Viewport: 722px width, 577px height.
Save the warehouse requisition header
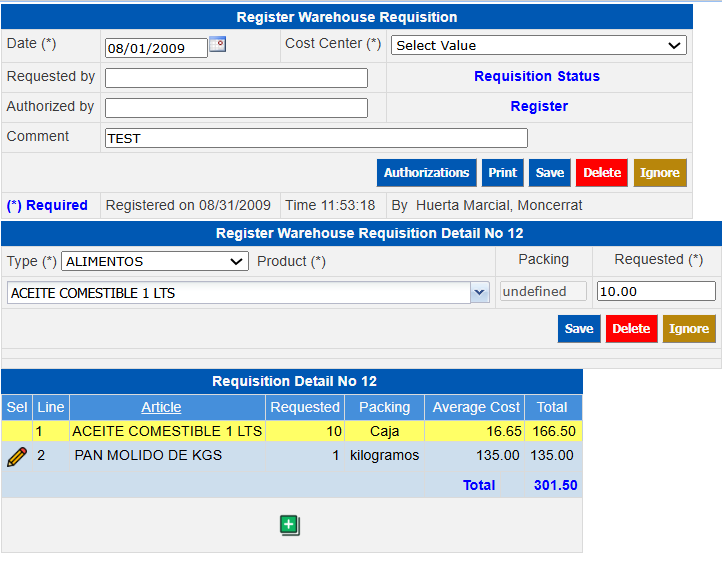(x=549, y=173)
